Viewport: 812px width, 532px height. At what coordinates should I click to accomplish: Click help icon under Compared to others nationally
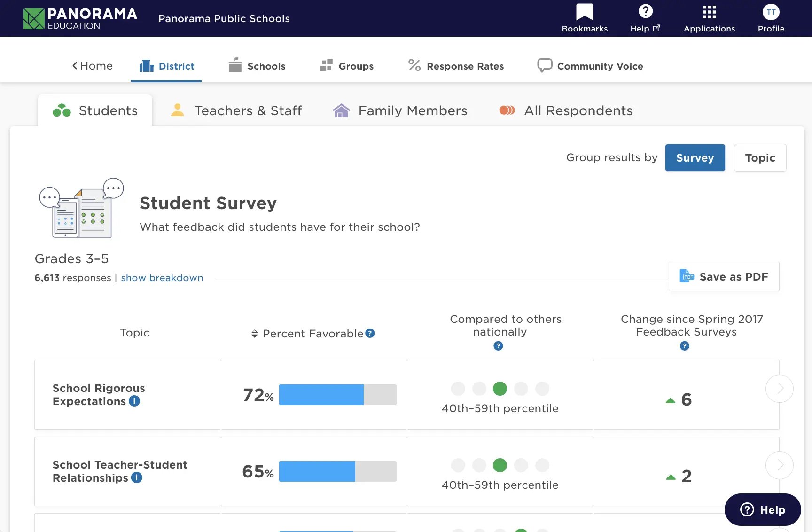(498, 346)
